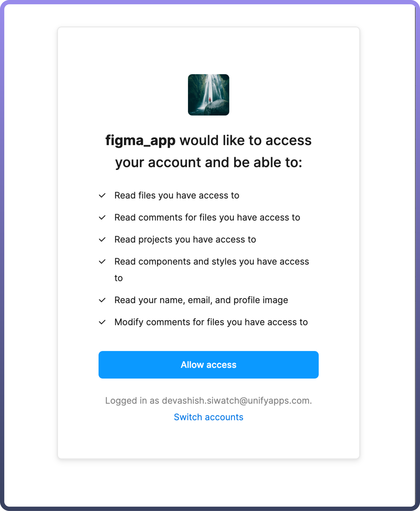Select the Read comments for files permission text
Image resolution: width=420 pixels, height=511 pixels.
click(x=207, y=217)
